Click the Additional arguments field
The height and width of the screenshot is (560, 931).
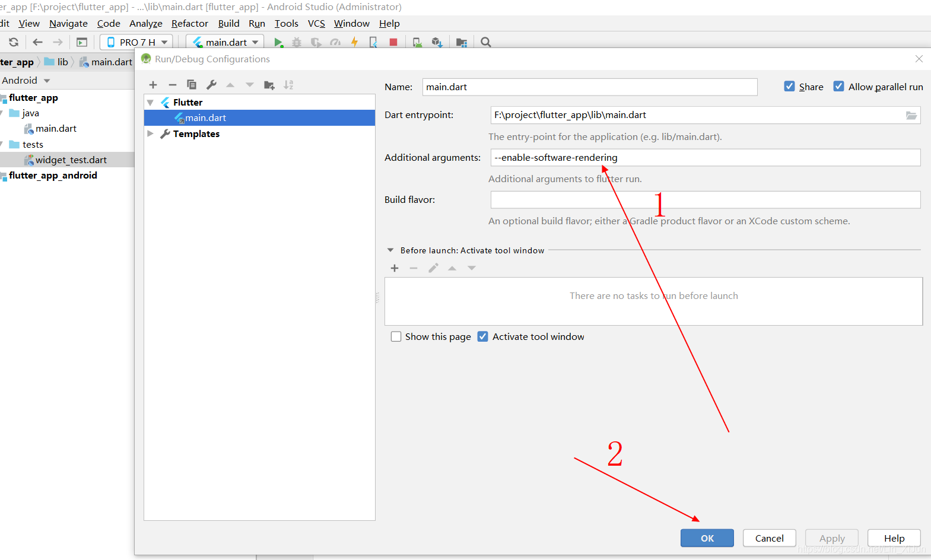[706, 158]
